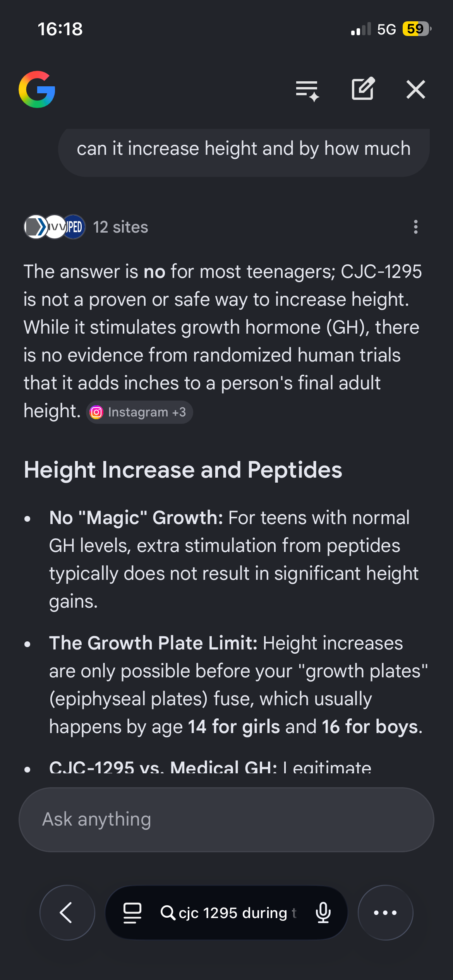Tap the magnifier search icon
Screen dimensions: 453x980
[168, 913]
